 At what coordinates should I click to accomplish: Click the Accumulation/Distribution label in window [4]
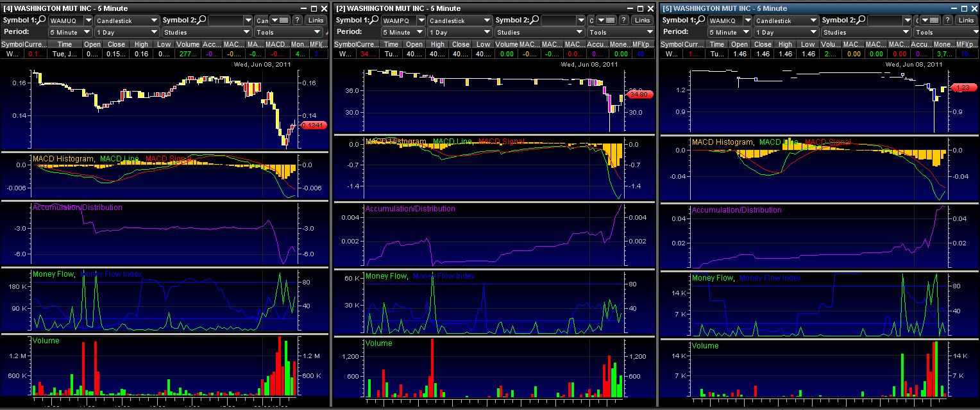pyautogui.click(x=77, y=207)
